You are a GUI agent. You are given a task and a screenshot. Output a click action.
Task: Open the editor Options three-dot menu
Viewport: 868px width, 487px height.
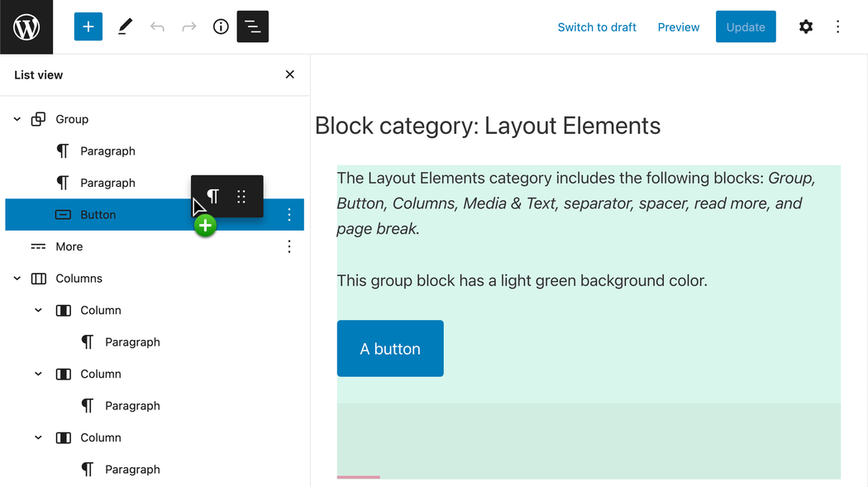(837, 26)
